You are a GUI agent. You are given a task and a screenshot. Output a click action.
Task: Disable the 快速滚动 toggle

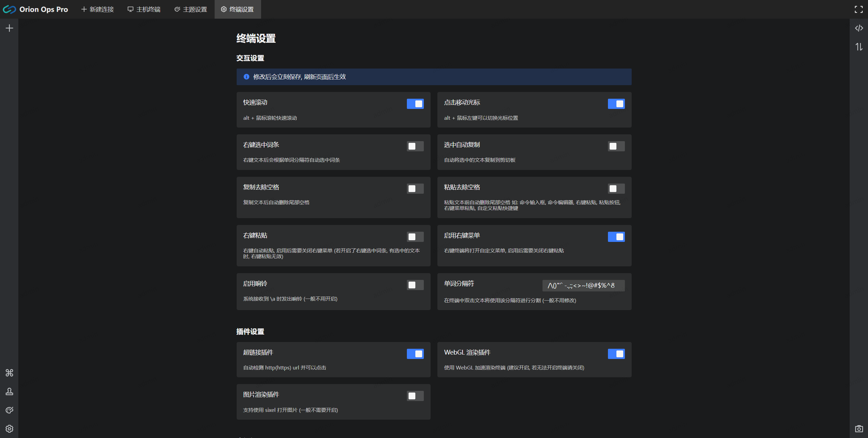click(x=415, y=104)
